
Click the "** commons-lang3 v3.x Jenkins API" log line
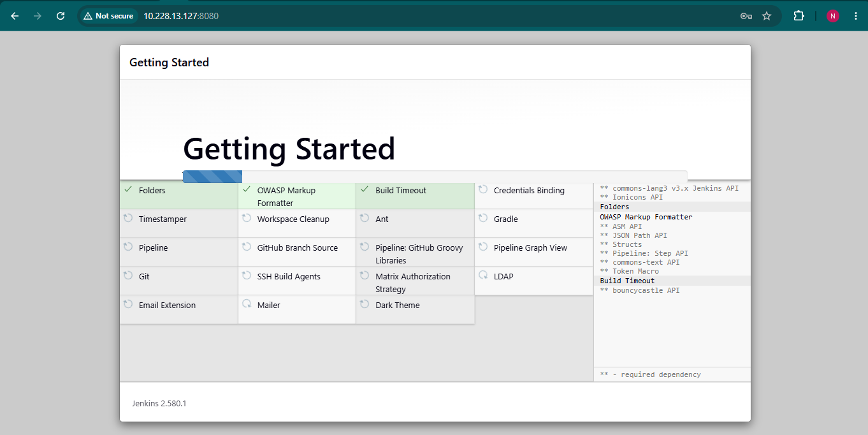(669, 188)
